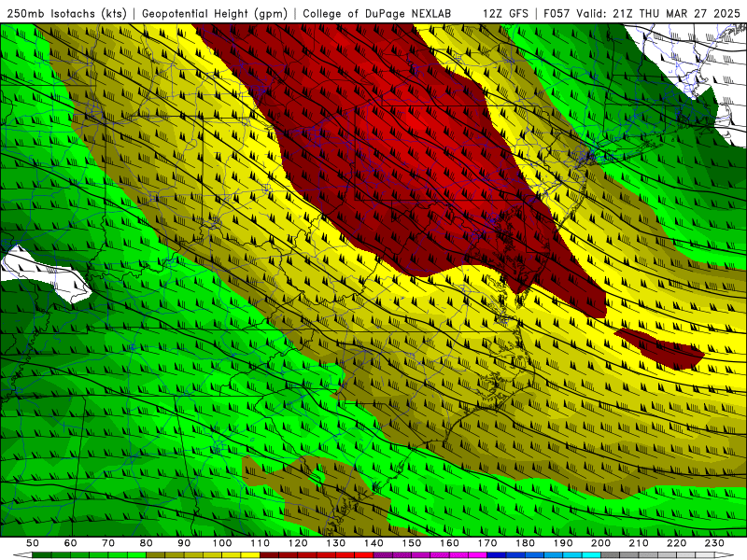The width and height of the screenshot is (747, 560).
Task: Pick the bright yellow swatch left of 110
Action: pyautogui.click(x=250, y=555)
